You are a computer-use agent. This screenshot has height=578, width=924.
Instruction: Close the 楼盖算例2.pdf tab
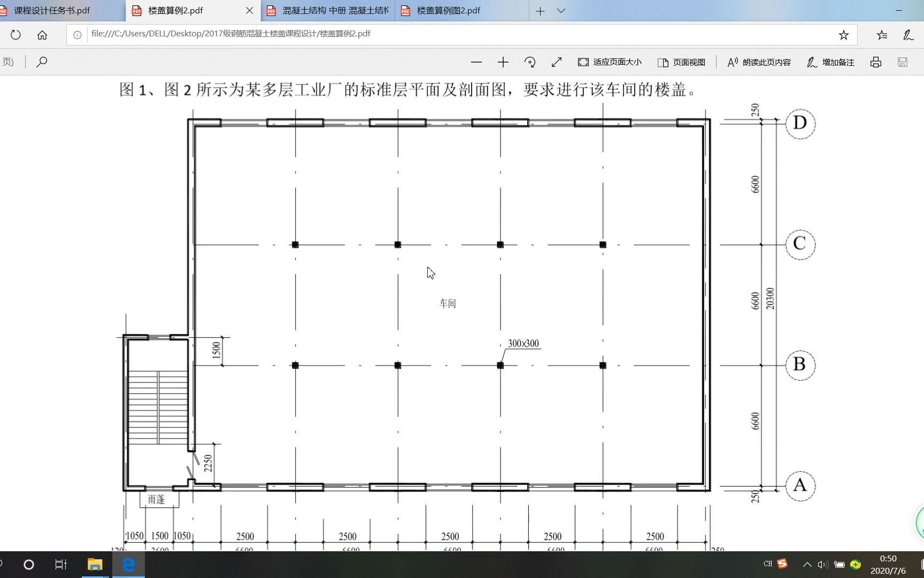click(250, 11)
